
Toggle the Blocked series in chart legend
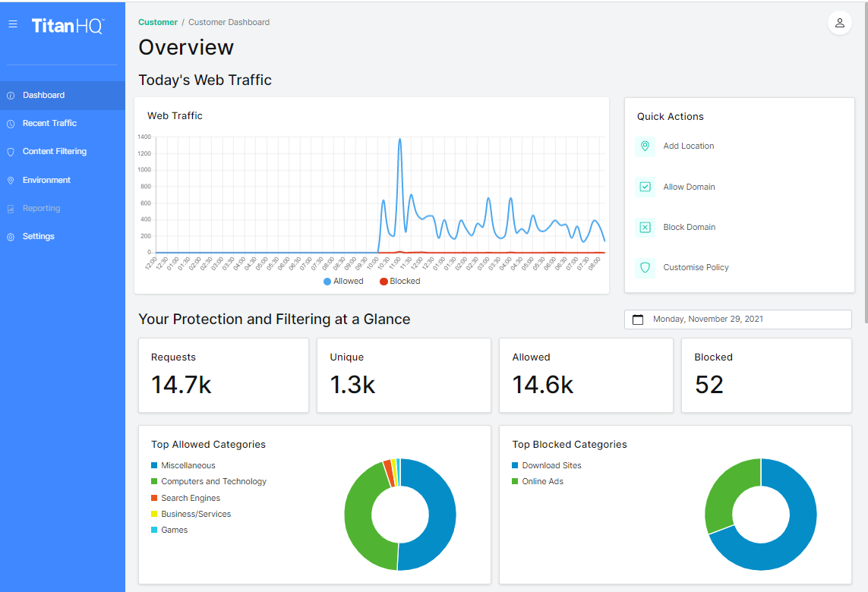coord(399,282)
